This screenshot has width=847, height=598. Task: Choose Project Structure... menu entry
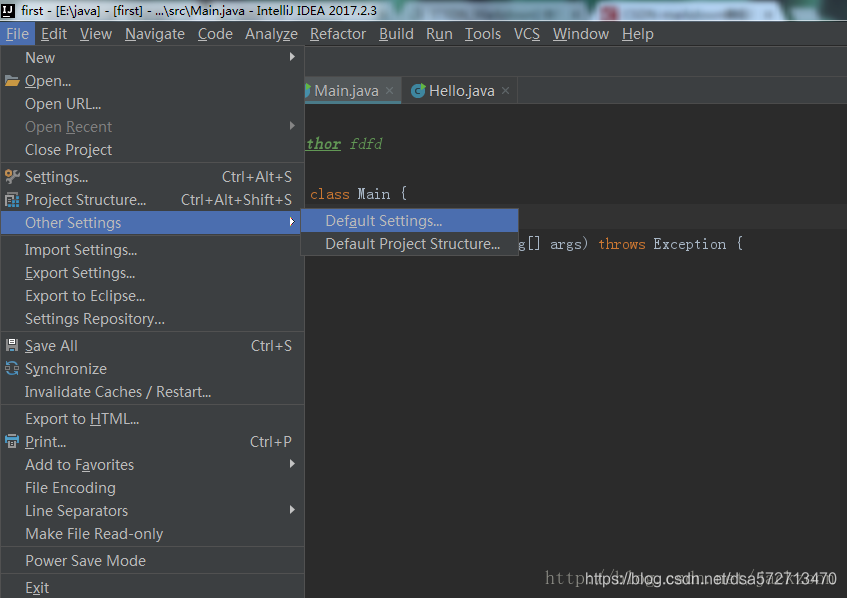152,200
